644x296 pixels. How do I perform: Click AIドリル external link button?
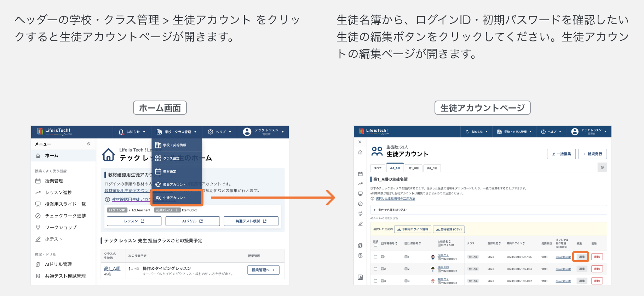(192, 221)
